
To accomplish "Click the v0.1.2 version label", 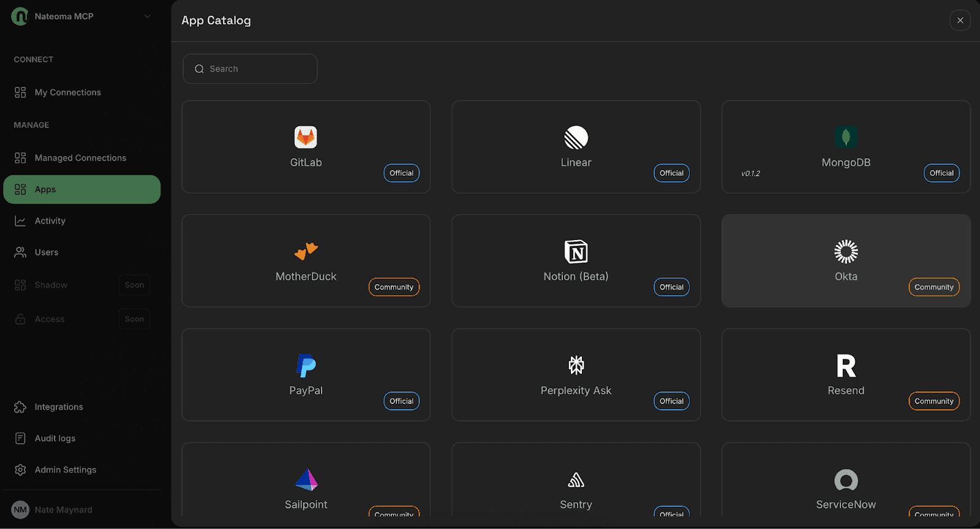I will click(x=750, y=173).
